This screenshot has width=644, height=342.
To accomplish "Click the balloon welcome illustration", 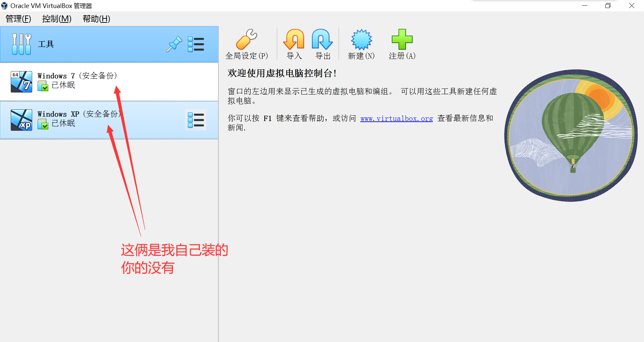I will [x=571, y=135].
